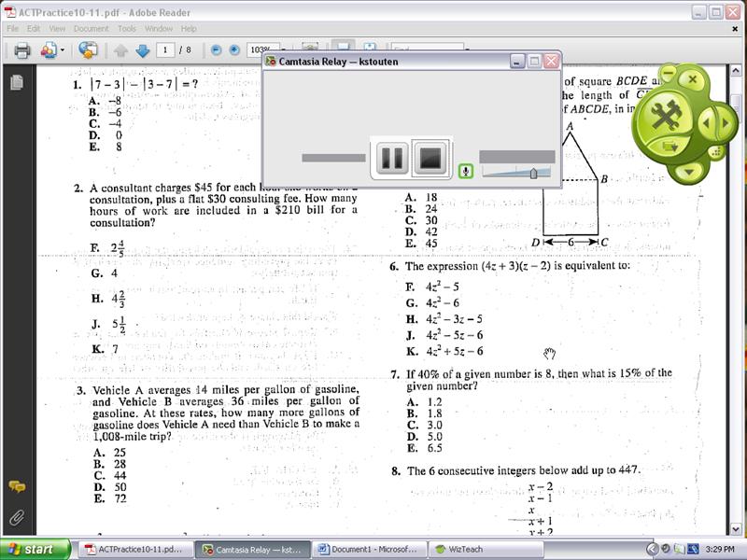Click the Camtasia Relay title bar icon
Viewport: 747px width, 560px height.
[x=271, y=62]
